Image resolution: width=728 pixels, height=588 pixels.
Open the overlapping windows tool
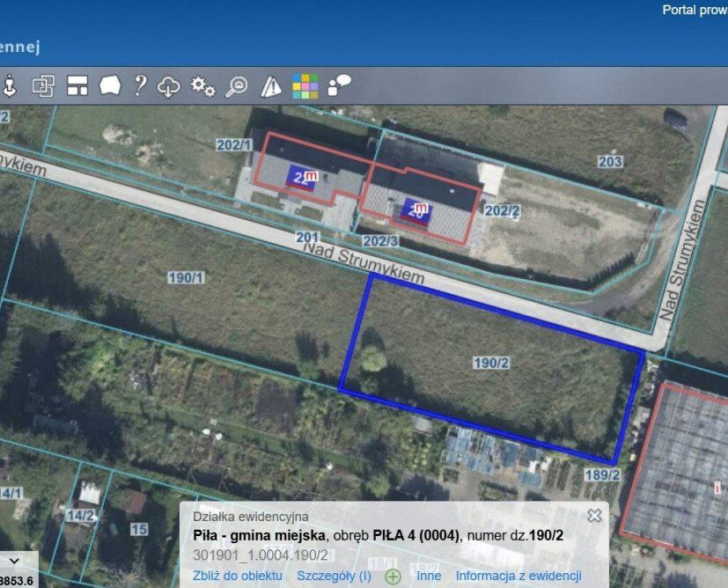43,85
